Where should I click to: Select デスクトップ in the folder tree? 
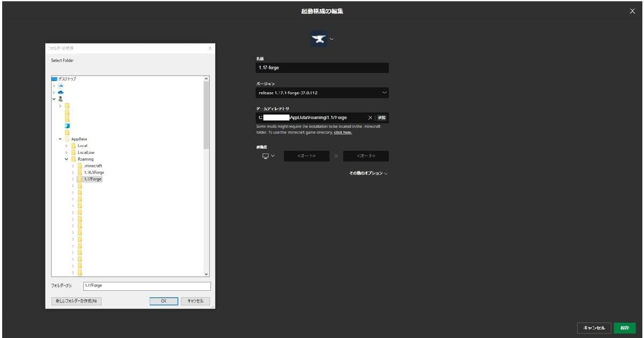tap(67, 79)
